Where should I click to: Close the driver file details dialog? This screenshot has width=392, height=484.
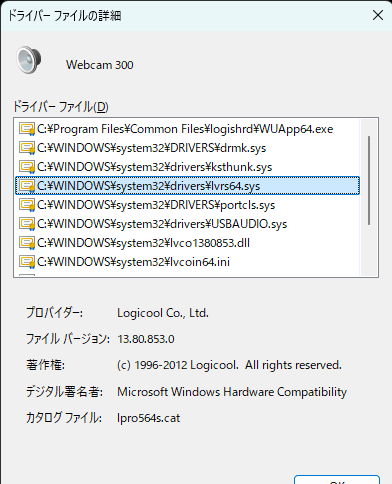click(378, 15)
